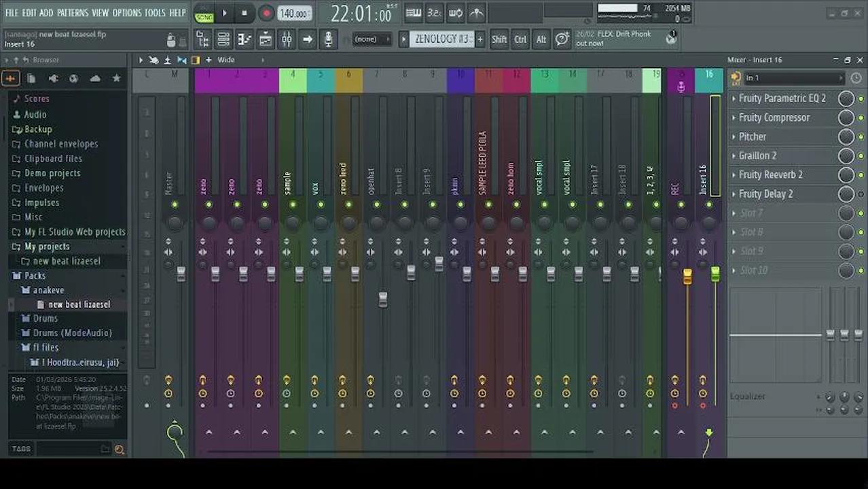Adjust Fruity Compressor mix knob
868x489 pixels.
[846, 117]
